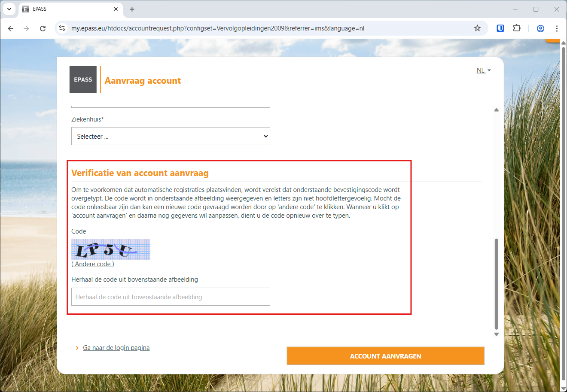Open the tab search chevron
Viewport: 567px width, 392px height.
coord(9,9)
